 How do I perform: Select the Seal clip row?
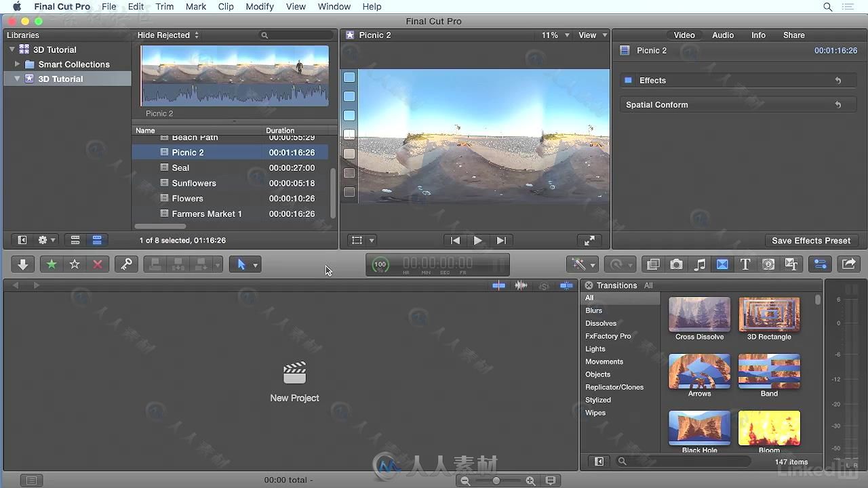pyautogui.click(x=231, y=167)
